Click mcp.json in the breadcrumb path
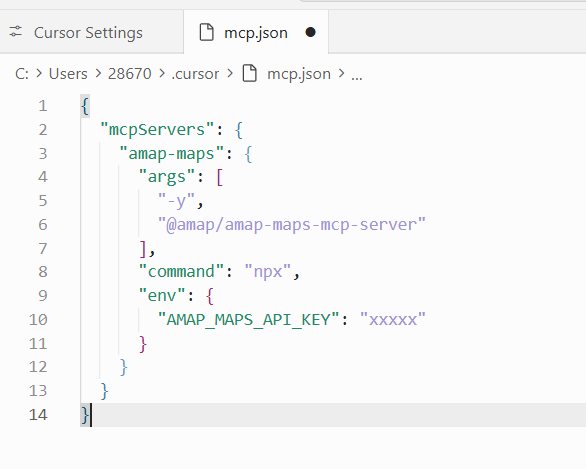 coord(299,74)
